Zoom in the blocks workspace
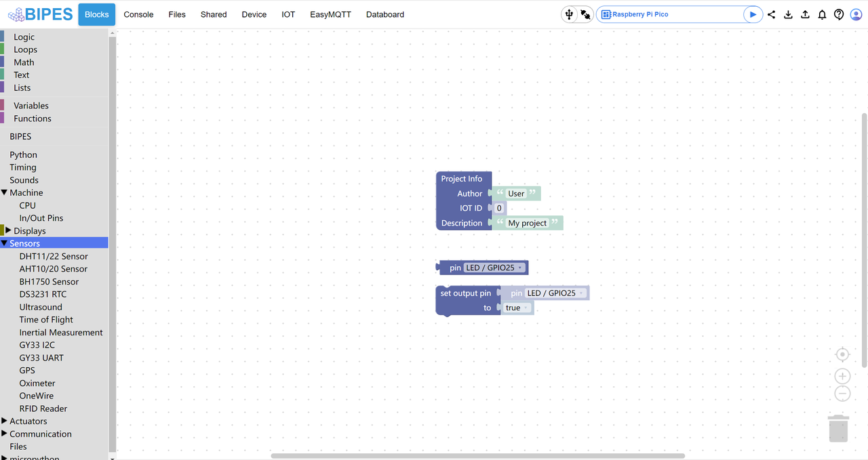Viewport: 868px width, 460px height. click(842, 376)
